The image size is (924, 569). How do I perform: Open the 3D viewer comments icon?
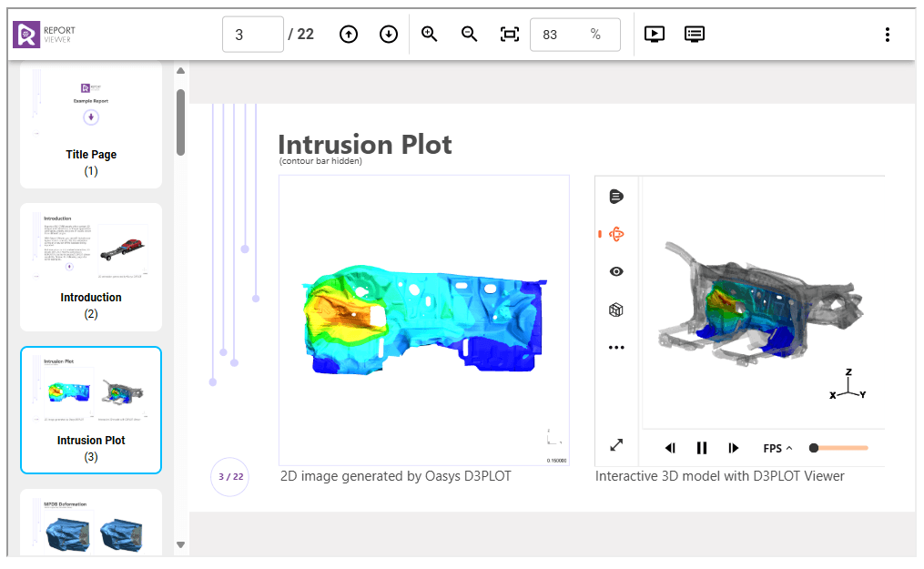click(616, 196)
